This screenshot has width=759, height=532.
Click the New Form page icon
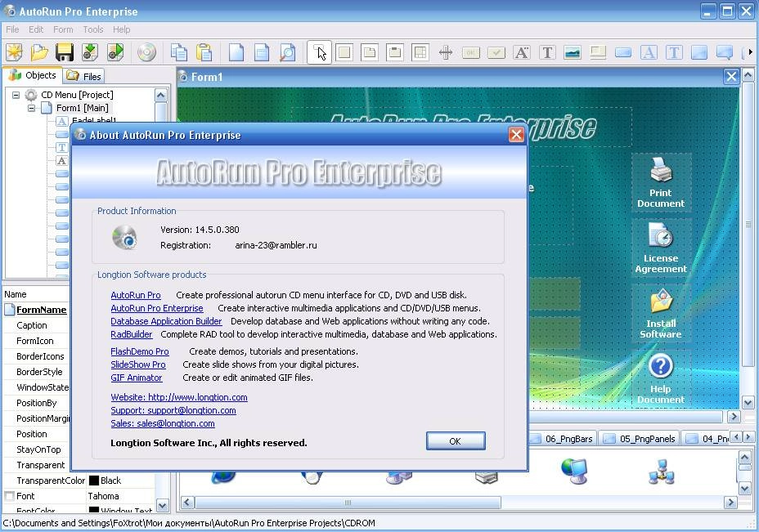236,52
